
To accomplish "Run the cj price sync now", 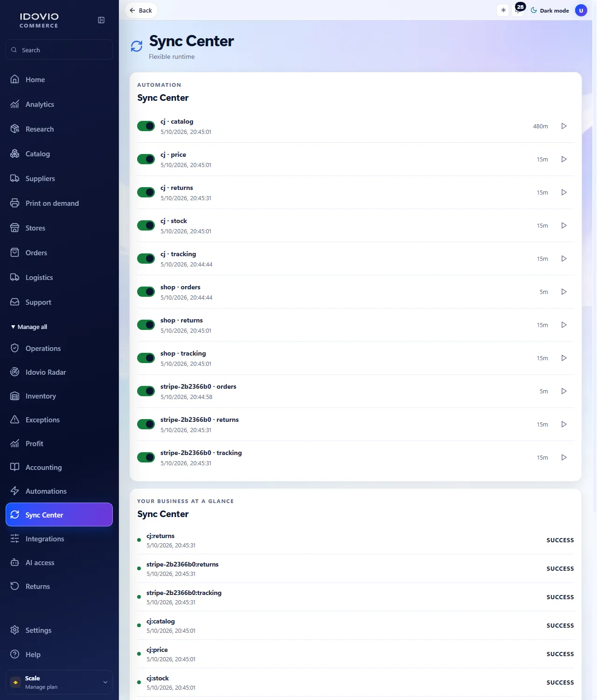I will [564, 159].
